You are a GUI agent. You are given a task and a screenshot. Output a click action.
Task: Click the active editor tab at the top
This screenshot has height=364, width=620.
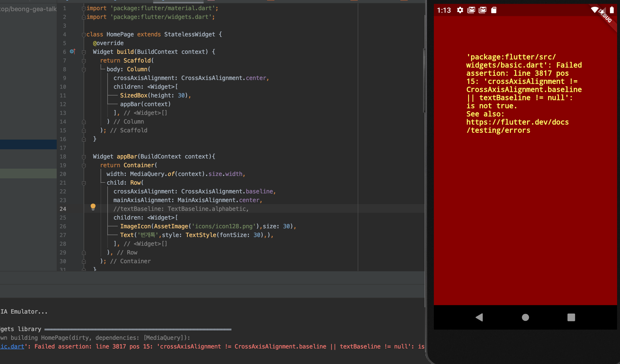coord(178,1)
